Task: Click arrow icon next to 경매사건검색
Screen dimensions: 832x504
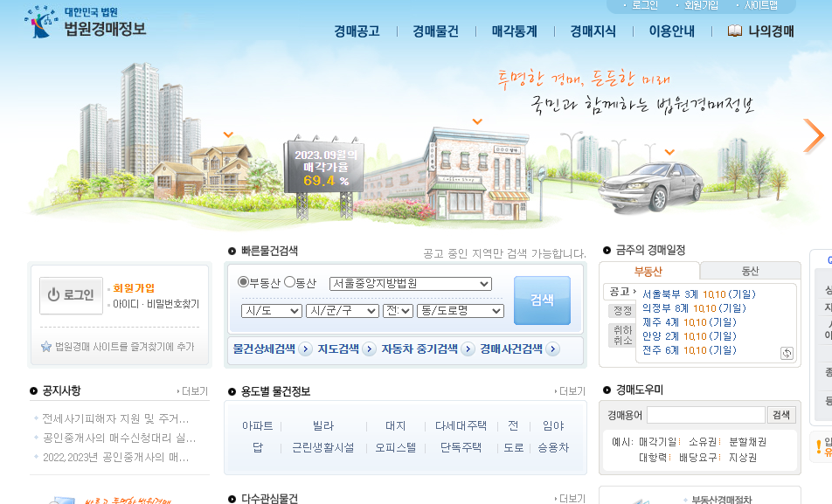Action: [553, 349]
